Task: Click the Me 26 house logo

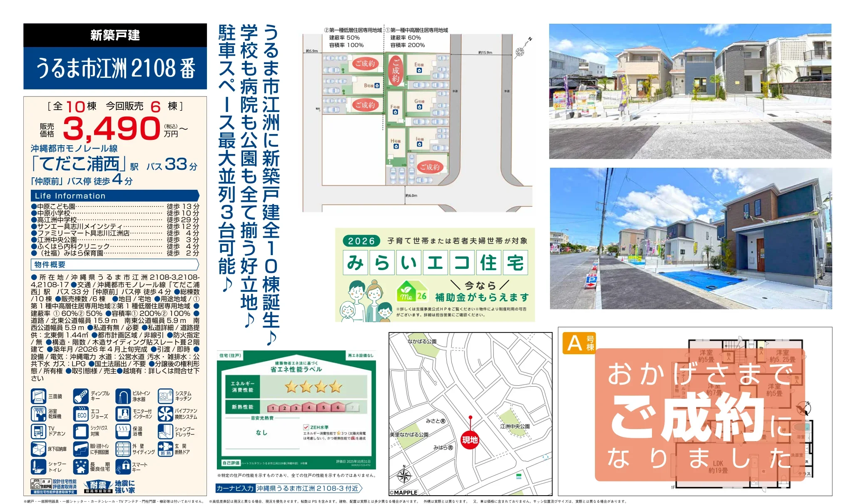Action: 412,291
